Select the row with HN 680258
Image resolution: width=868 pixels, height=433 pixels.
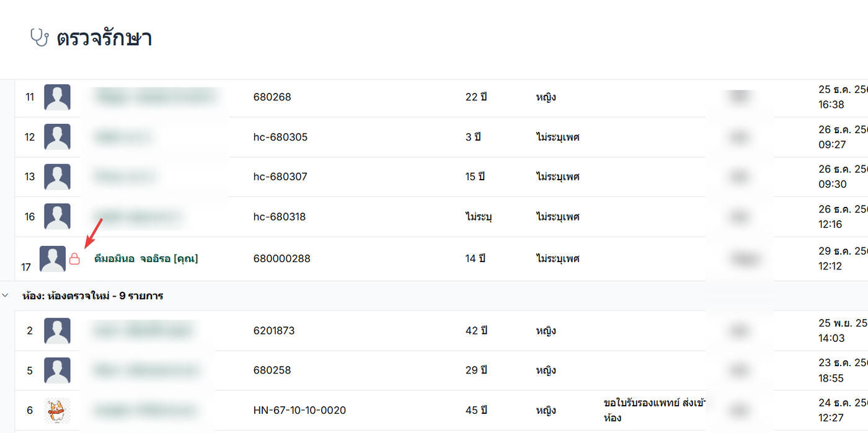pyautogui.click(x=272, y=370)
